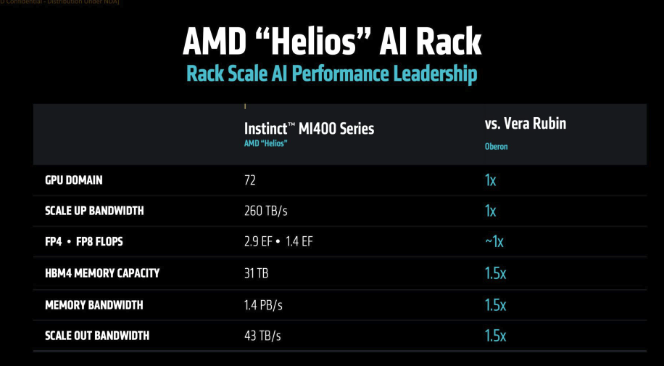Click the 31 TB memory capacity value
Viewport: 664px width, 366px height.
(256, 273)
